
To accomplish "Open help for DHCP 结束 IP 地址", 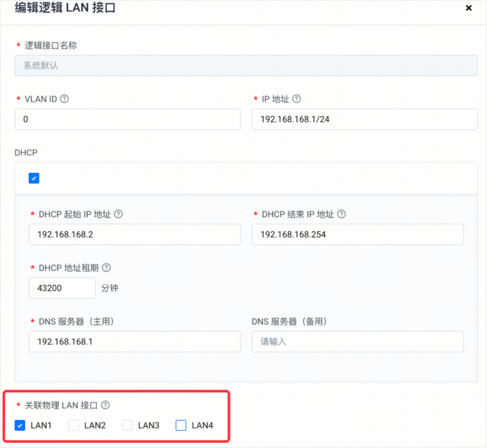I will (x=341, y=214).
